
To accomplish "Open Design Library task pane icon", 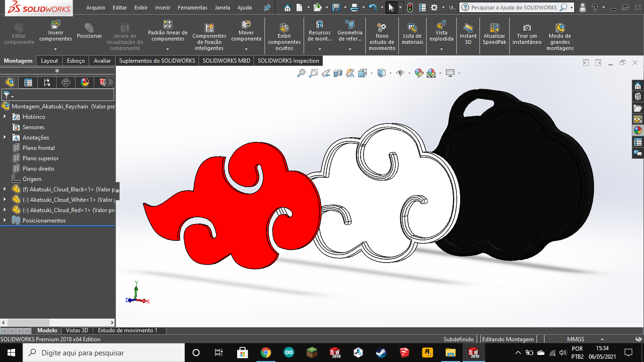I will coord(638,97).
